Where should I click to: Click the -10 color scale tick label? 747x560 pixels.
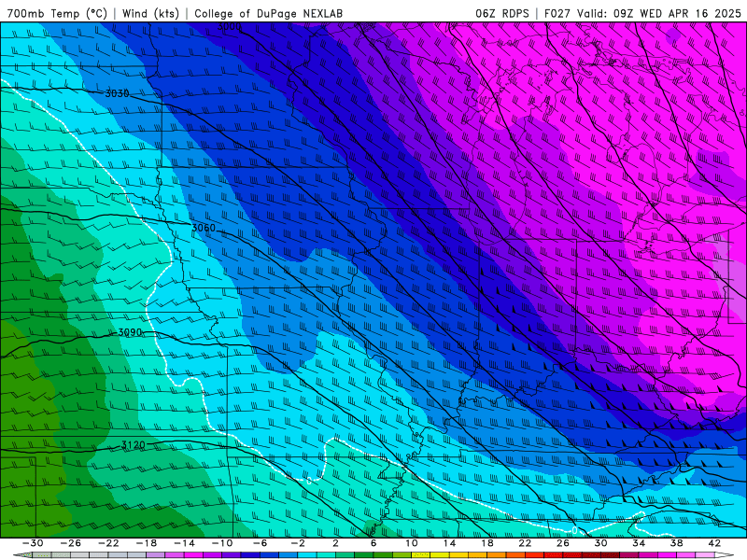(222, 543)
